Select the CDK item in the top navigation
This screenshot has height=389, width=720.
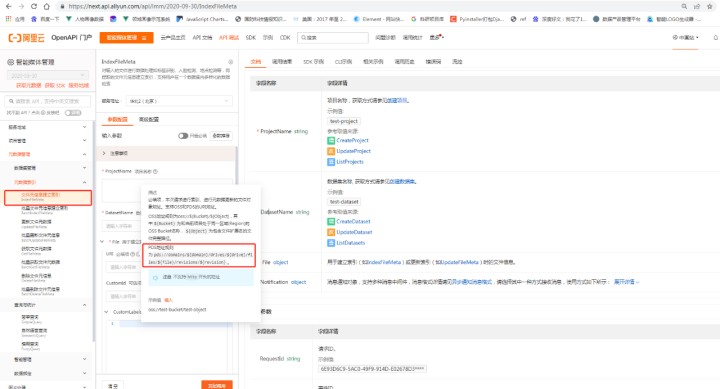tap(285, 38)
